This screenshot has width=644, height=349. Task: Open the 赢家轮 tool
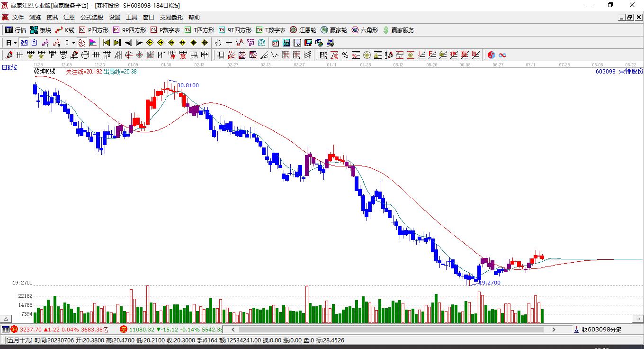[x=334, y=30]
